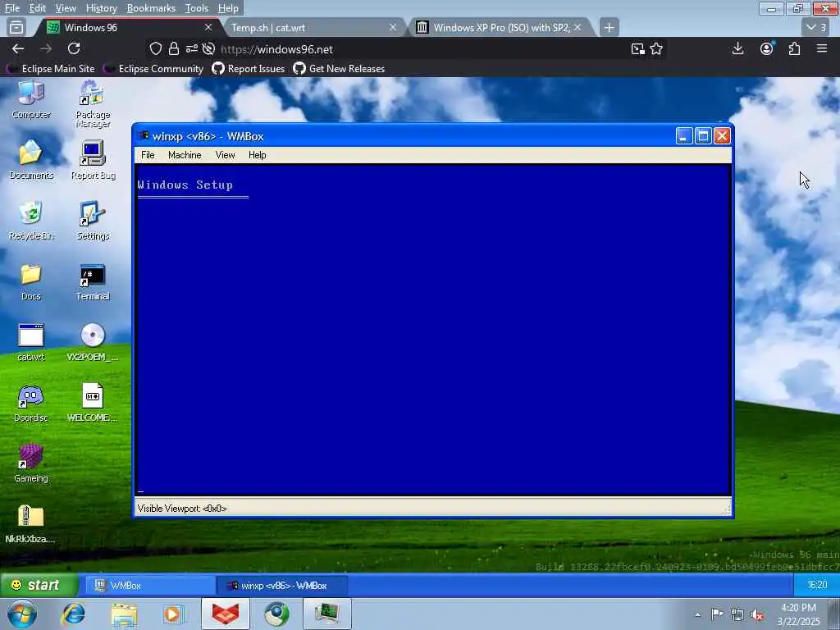
Task: Open the WMBox Machine menu
Action: coord(185,155)
